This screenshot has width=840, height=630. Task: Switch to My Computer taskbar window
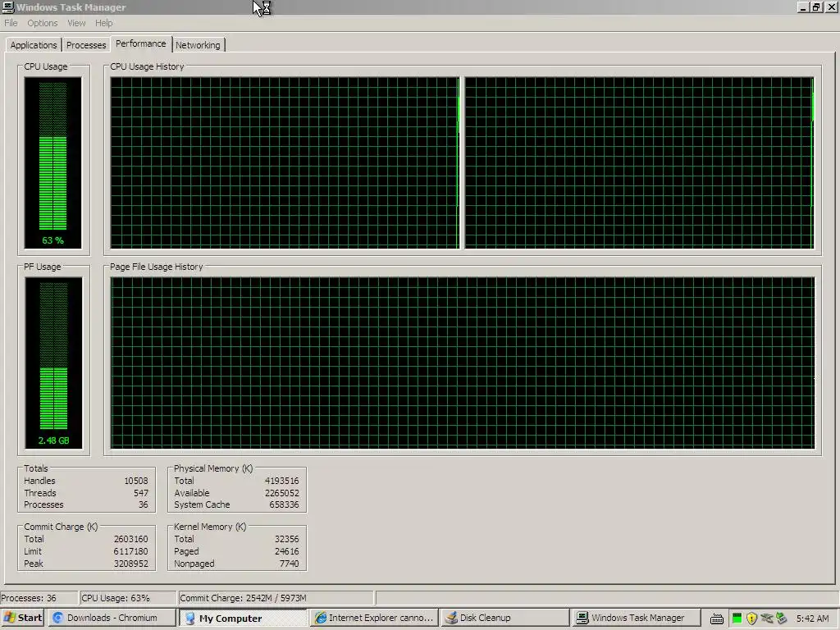243,618
